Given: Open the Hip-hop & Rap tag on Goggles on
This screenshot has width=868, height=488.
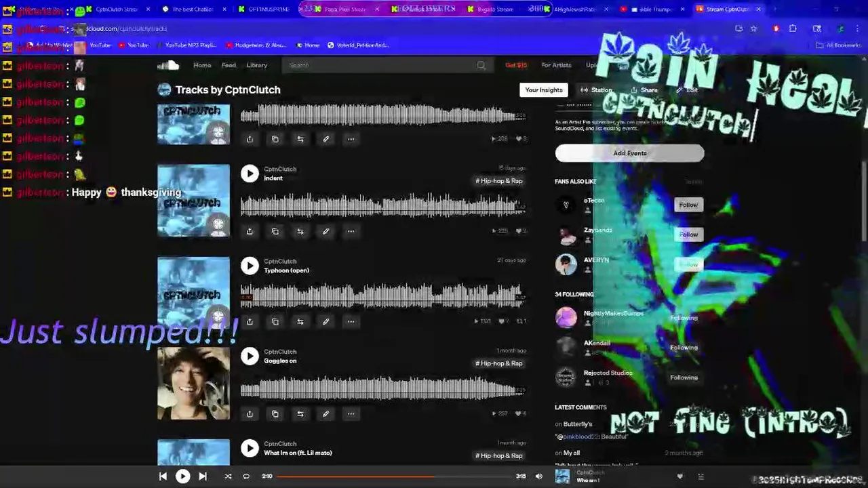Looking at the screenshot, I should click(499, 363).
